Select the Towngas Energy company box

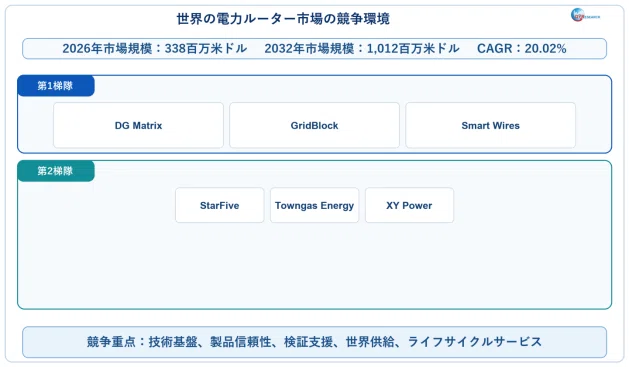click(314, 205)
